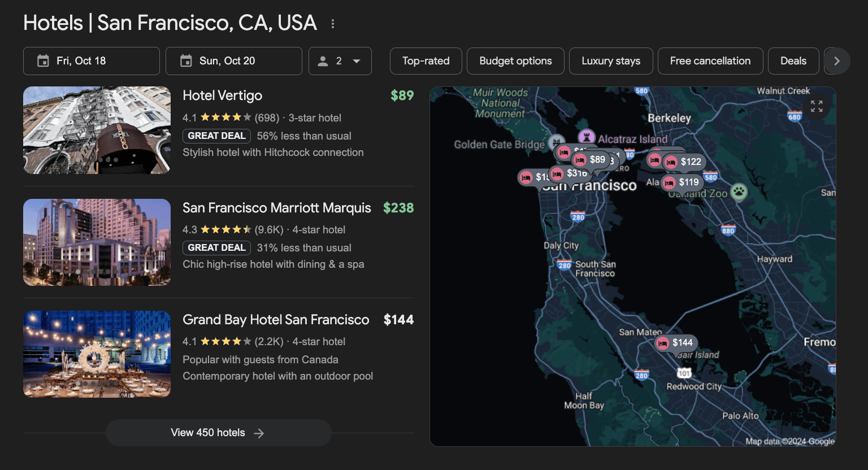Click the Berkeley label on the map
Viewport: 868px width, 470px height.
[x=669, y=118]
